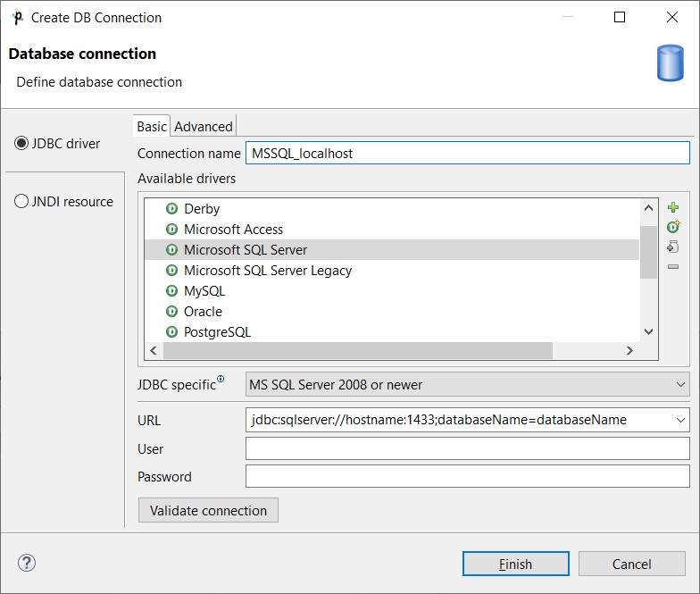700x594 pixels.
Task: Click the blue database cylinder icon
Action: click(x=670, y=63)
